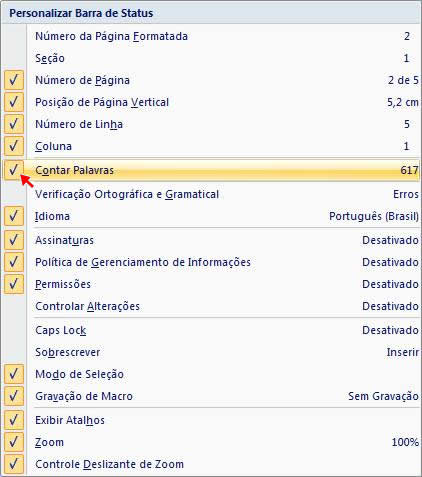This screenshot has height=477, width=422.
Task: Uncheck the Zoom 100% entry
Action: [211, 442]
